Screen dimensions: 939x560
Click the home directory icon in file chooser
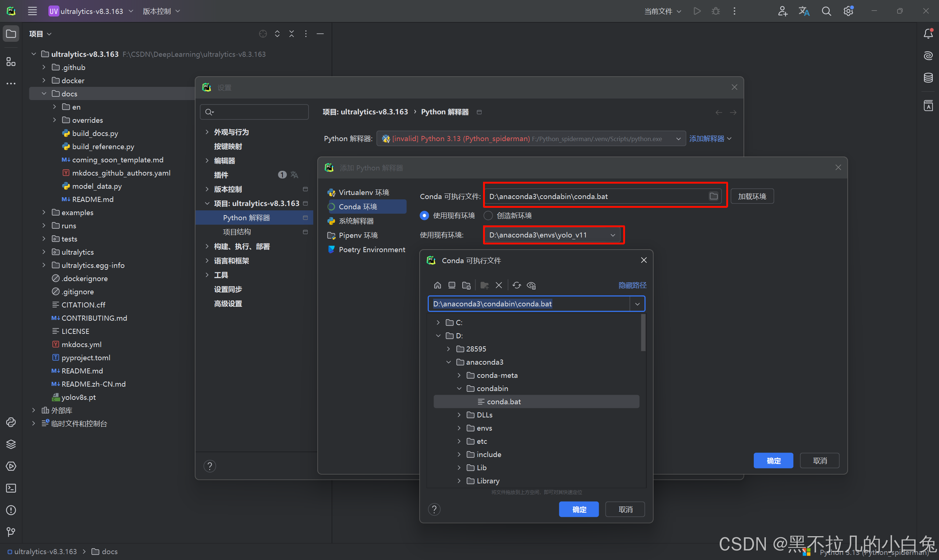pyautogui.click(x=437, y=285)
